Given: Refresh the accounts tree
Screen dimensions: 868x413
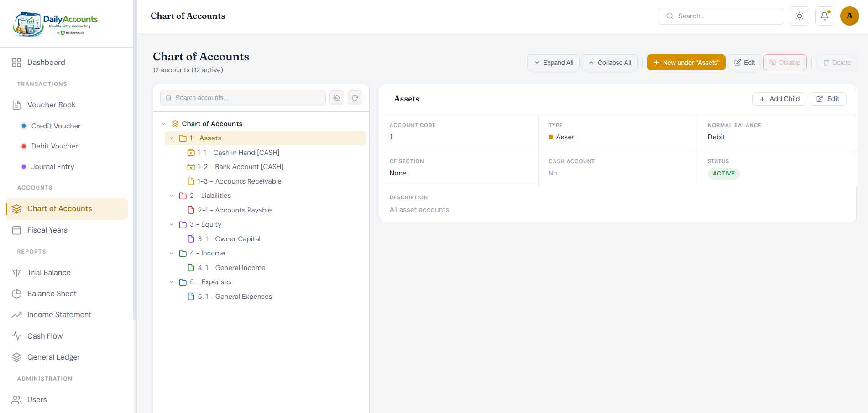Looking at the screenshot, I should 355,97.
